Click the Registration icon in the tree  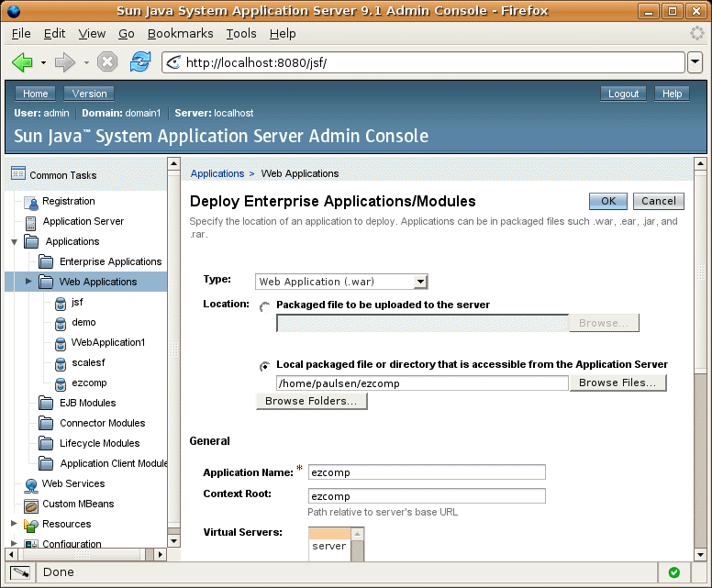click(32, 202)
